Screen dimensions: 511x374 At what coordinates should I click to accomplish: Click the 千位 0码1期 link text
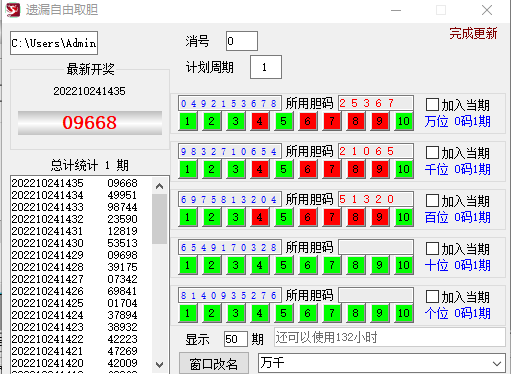click(457, 169)
